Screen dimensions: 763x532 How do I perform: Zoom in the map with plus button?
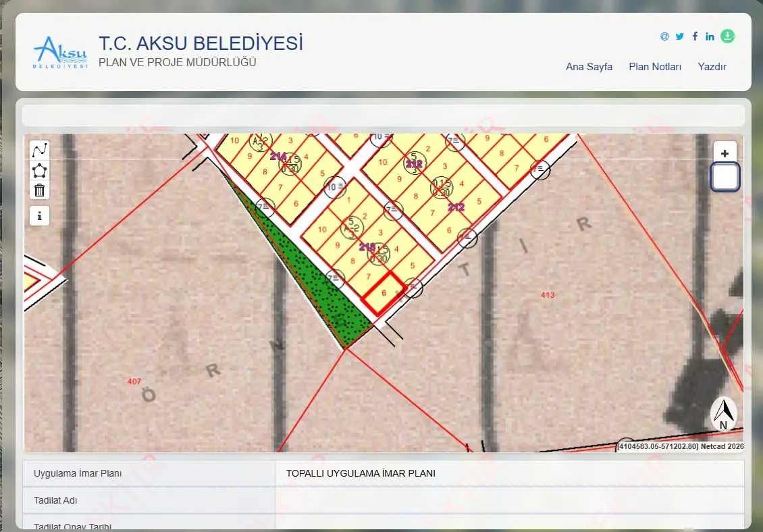point(725,153)
